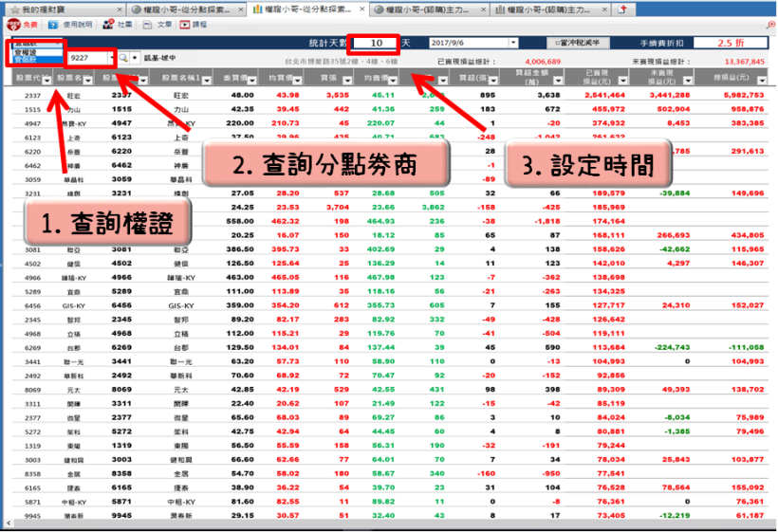Click 未實現損益 value -224,743 in 台郡 row
This screenshot has width=778, height=532.
tap(672, 347)
